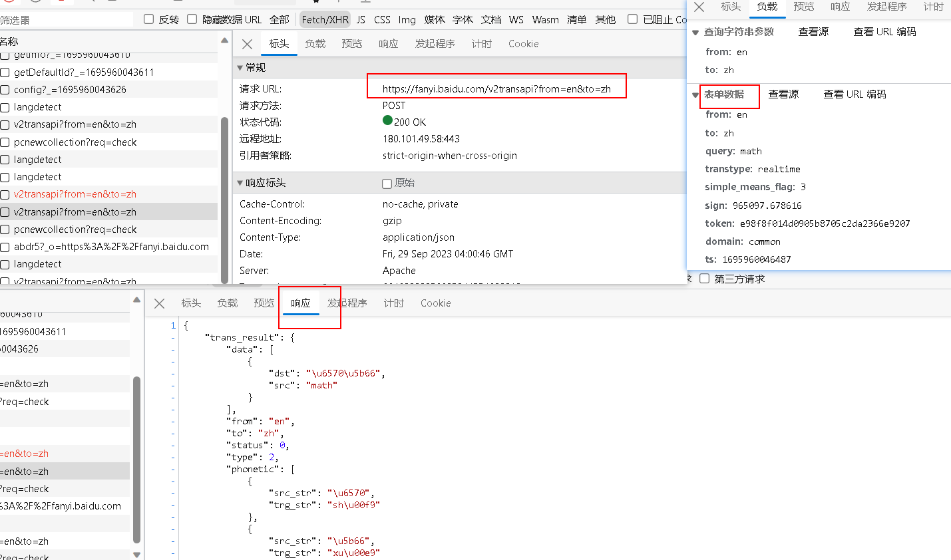Viewport: 951px width, 560px height.
Task: Tick checkbox beside red v2transapi request
Action: pos(5,195)
